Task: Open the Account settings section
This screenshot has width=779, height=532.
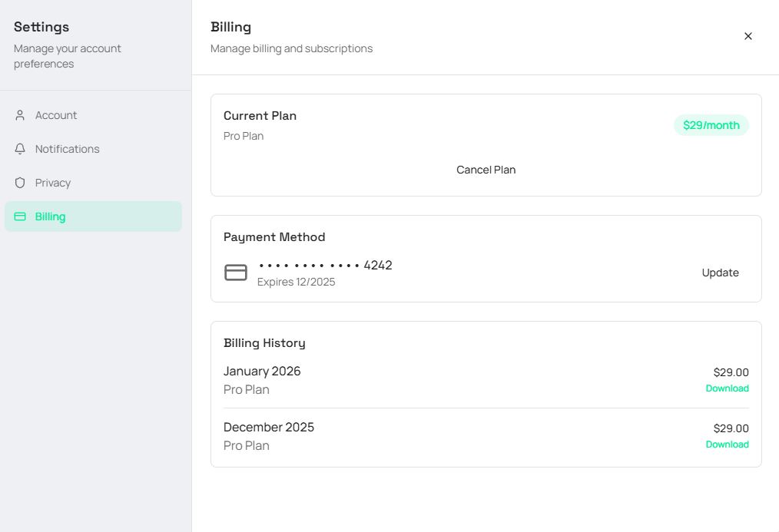Action: pos(56,115)
